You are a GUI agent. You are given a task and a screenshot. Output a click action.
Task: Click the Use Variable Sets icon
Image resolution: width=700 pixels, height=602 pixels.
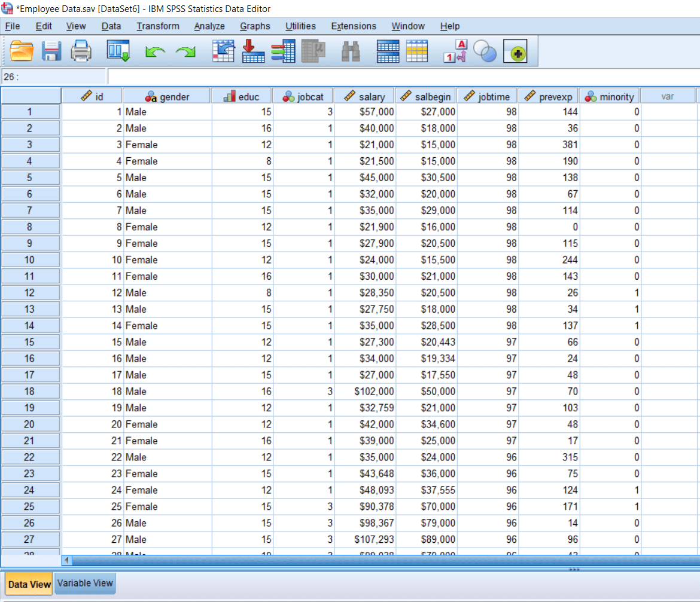point(485,51)
